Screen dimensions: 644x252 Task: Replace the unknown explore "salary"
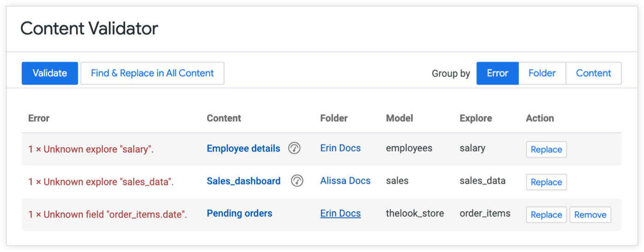tap(546, 150)
